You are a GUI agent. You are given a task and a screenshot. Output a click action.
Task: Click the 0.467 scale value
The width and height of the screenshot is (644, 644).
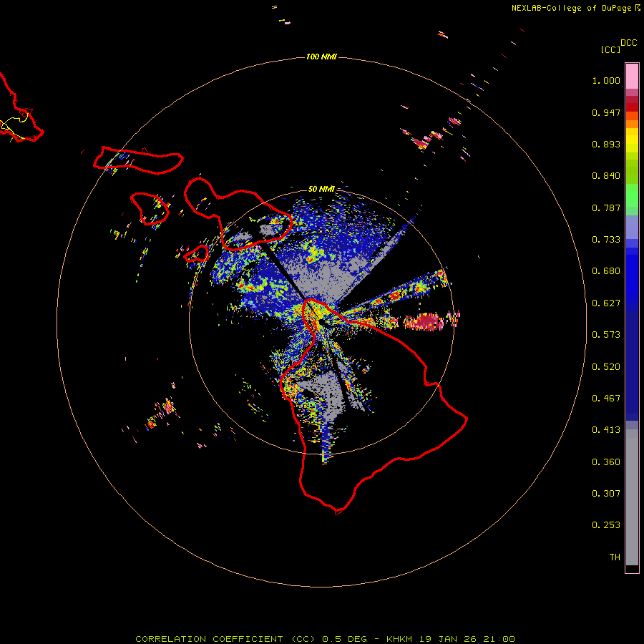(606, 399)
